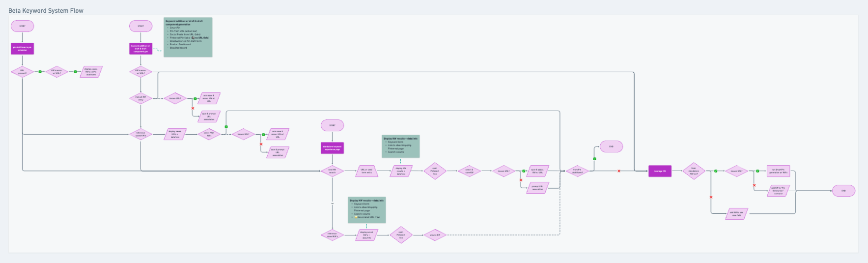Select the 'unsave KW' diamond
The image size is (868, 263).
[x=435, y=235]
